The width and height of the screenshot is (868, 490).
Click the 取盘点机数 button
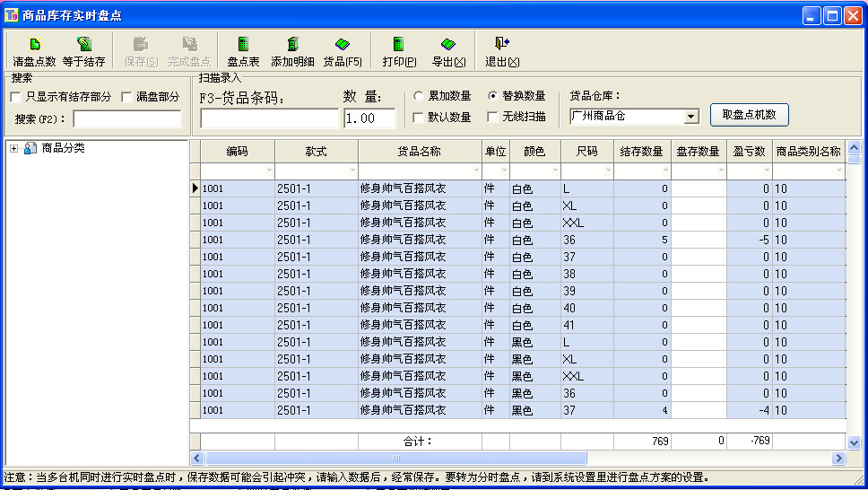coord(750,115)
